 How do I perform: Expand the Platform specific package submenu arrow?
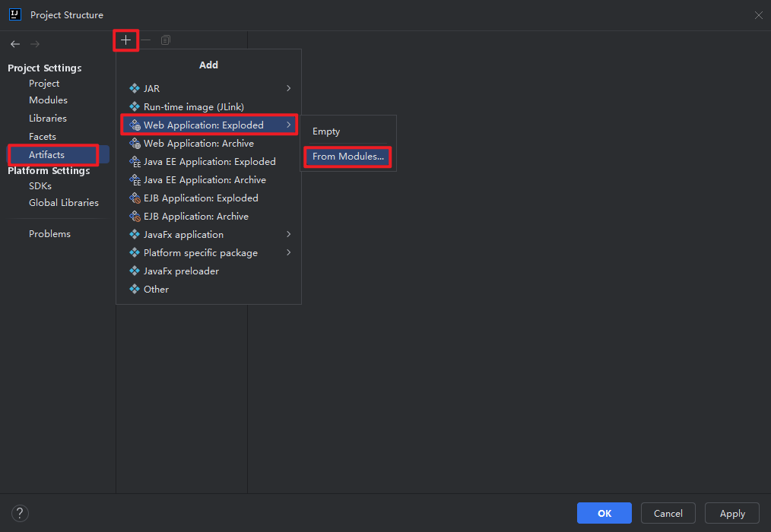coord(289,253)
